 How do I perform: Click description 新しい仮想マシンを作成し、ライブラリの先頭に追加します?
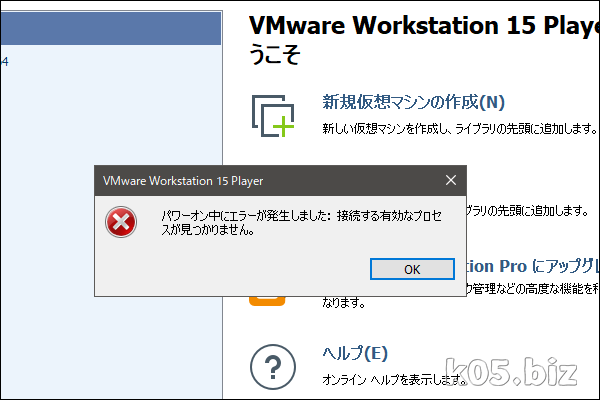click(x=459, y=129)
